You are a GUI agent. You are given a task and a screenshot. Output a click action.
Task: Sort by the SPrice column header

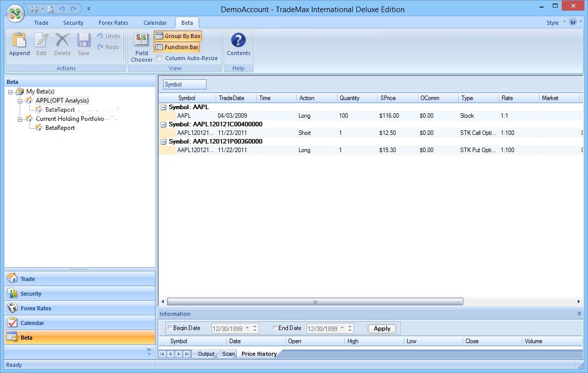point(398,98)
